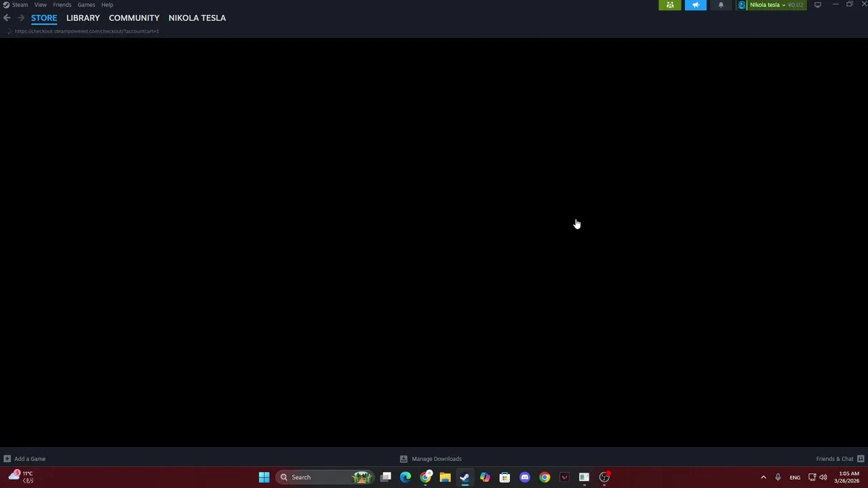The height and width of the screenshot is (488, 868).
Task: Switch to the LIBRARY tab
Action: pyautogui.click(x=83, y=18)
